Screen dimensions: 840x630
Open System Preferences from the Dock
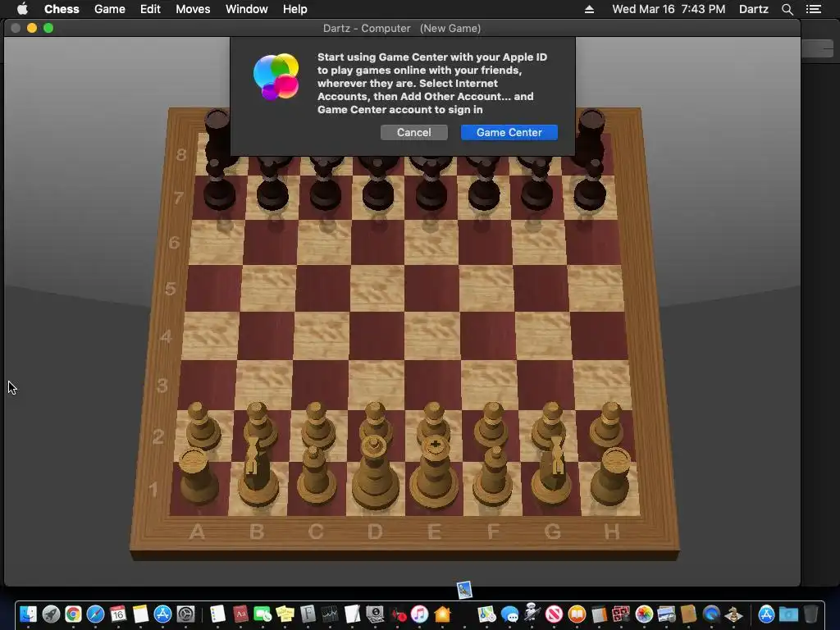tap(186, 614)
